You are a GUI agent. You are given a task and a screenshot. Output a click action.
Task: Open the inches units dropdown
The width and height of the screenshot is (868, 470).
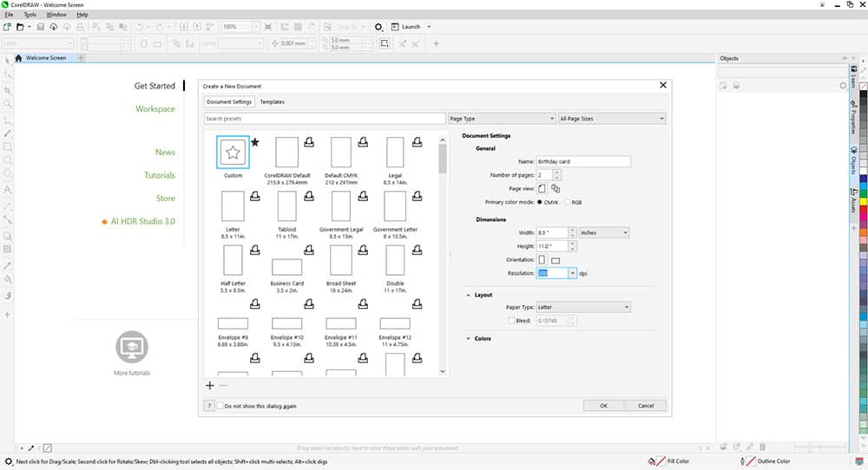coord(604,232)
